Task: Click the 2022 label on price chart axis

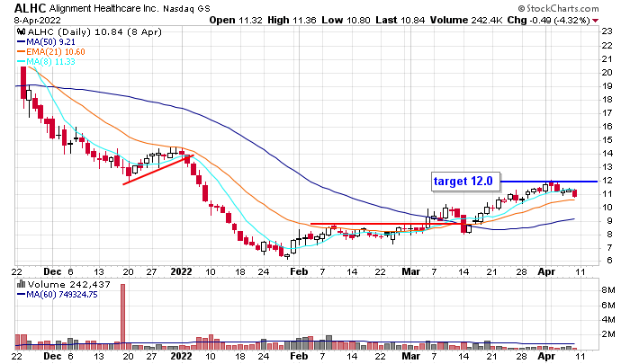Action: click(x=181, y=271)
